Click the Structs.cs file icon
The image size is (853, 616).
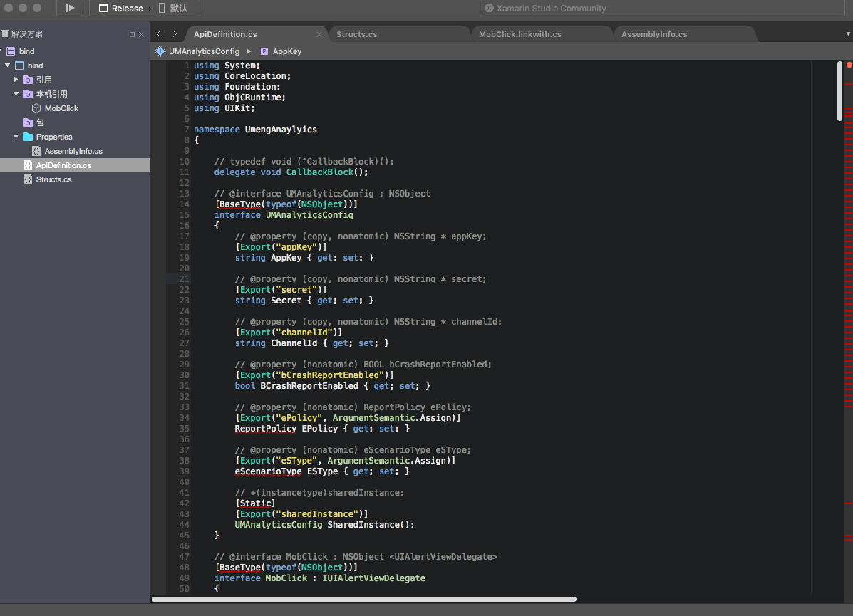[28, 179]
